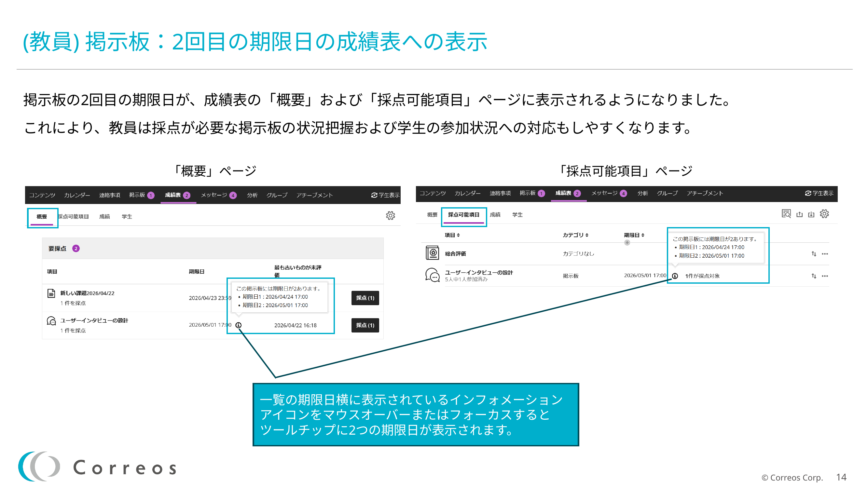
Task: Select the highlighted 採点可能項目 tab in right screenshot
Action: [464, 214]
